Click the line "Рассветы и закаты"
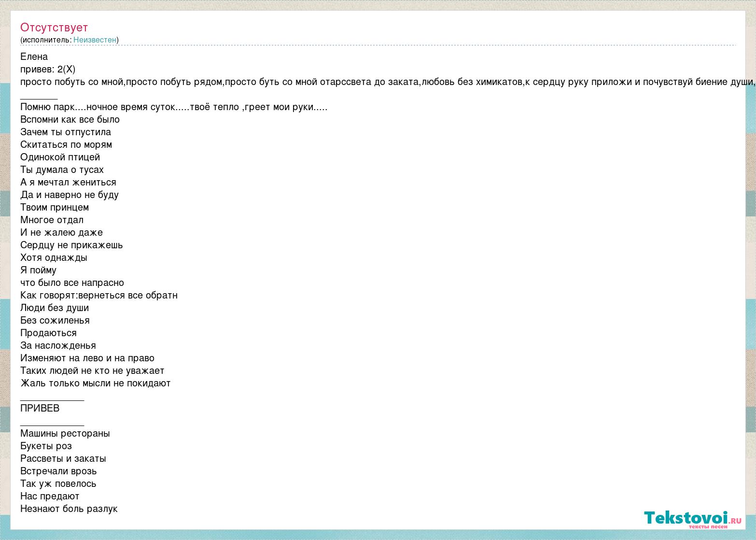The height and width of the screenshot is (540, 756). click(63, 458)
